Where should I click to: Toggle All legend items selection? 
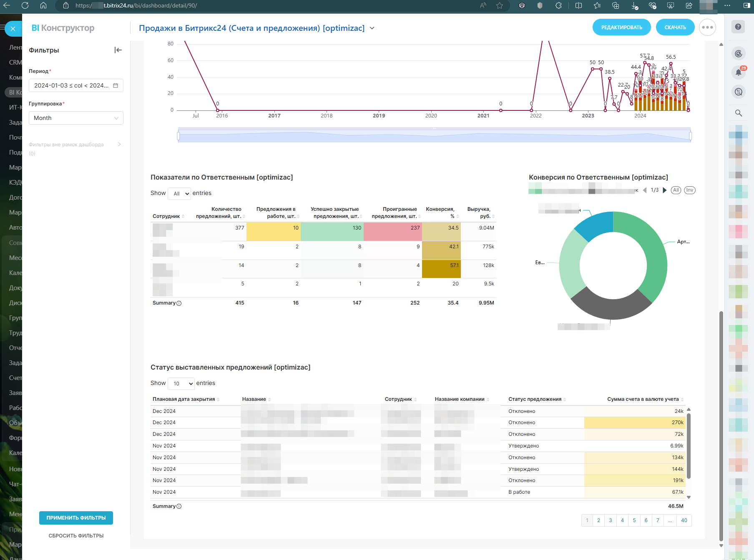[x=676, y=190]
